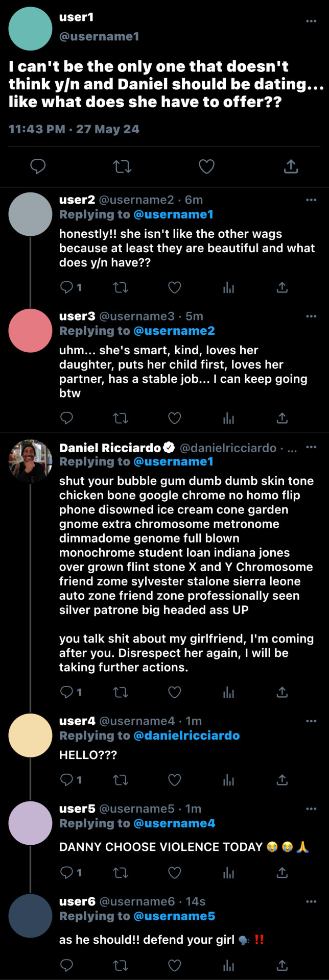Image resolution: width=329 pixels, height=980 pixels.
Task: Click @username1 mention in user2's reply
Action: 173,214
